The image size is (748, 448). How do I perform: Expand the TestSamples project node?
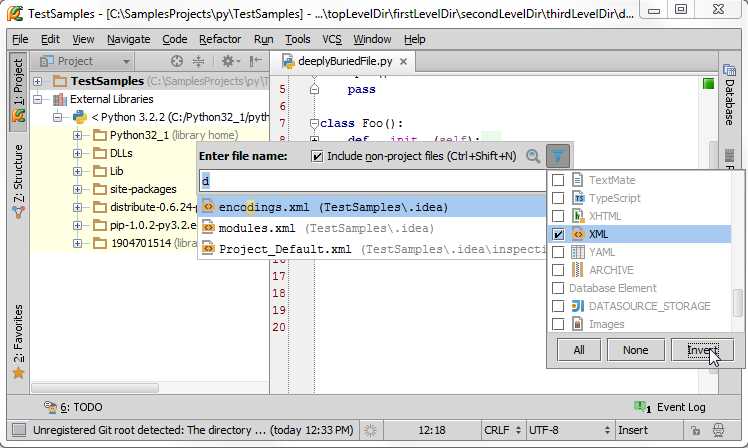(37, 82)
